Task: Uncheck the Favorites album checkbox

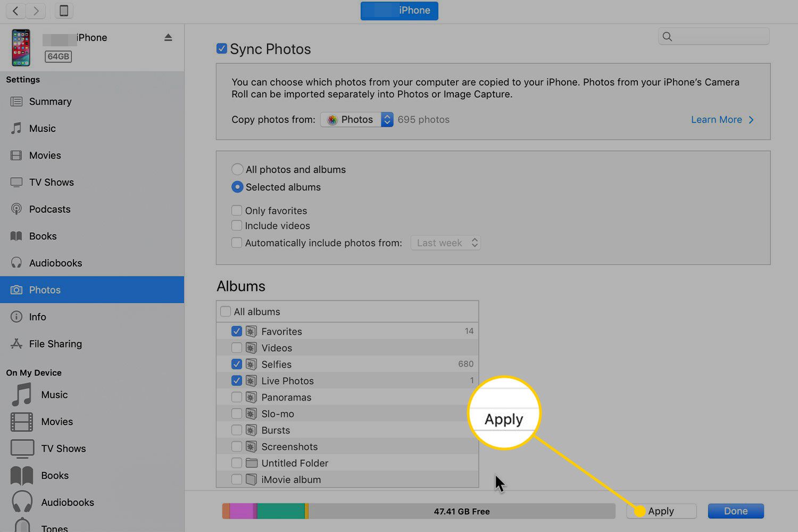Action: click(237, 331)
